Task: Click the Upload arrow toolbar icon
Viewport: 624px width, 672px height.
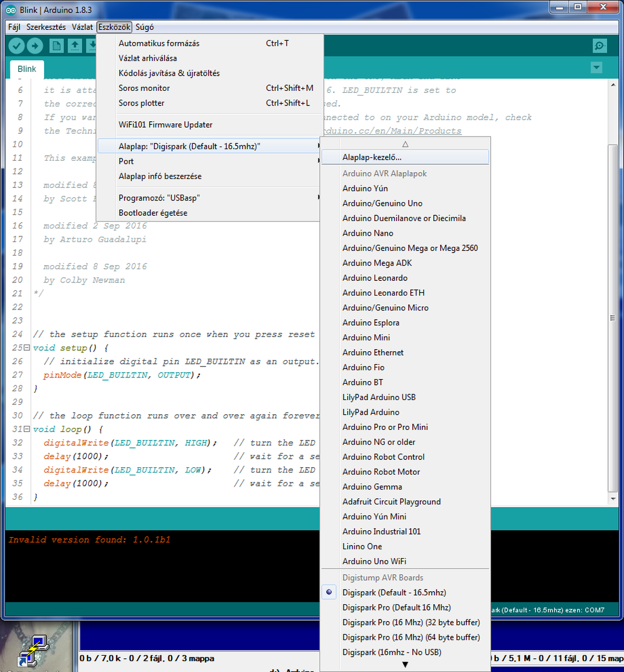Action: tap(35, 46)
